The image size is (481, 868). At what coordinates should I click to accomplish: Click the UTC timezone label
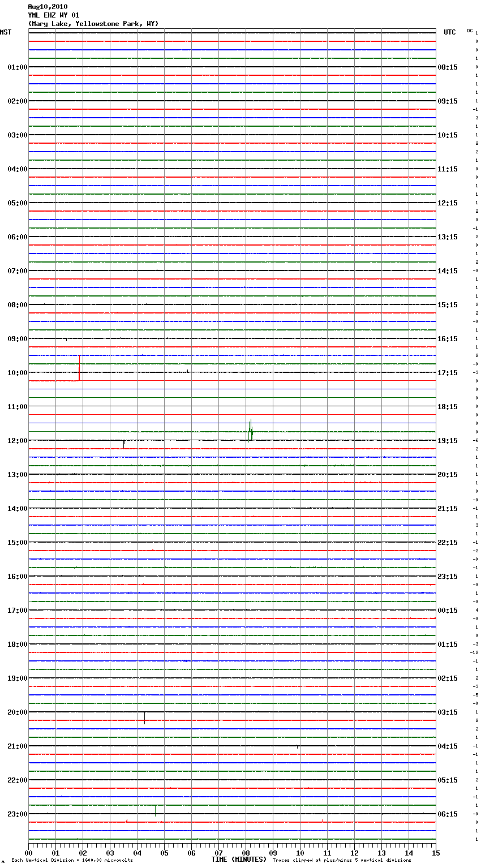coord(449,32)
